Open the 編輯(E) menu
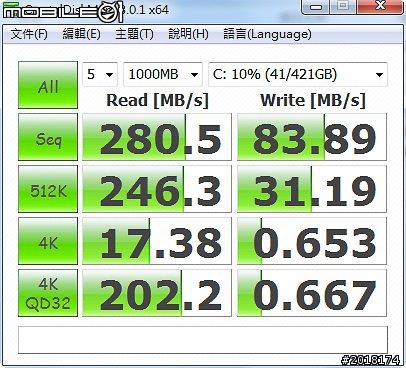This screenshot has height=368, width=406. point(81,34)
